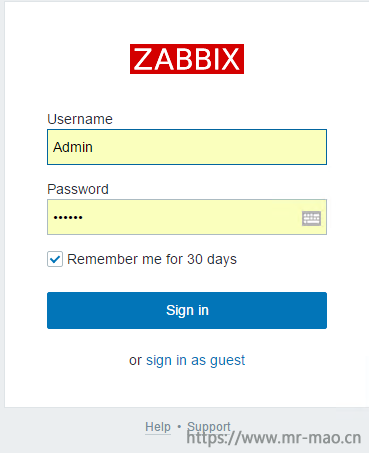Click the red ZABBIX logo

tap(187, 59)
